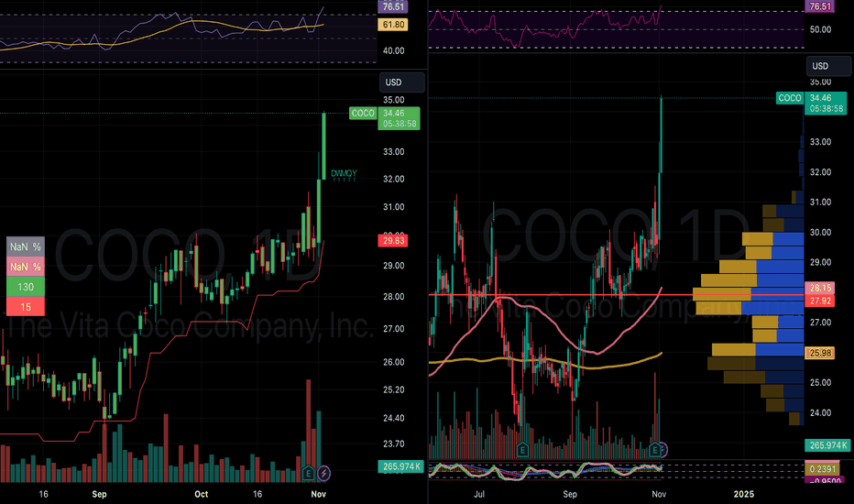Image resolution: width=854 pixels, height=504 pixels.
Task: Click the COCO symbol label on right chart
Action: (x=789, y=98)
